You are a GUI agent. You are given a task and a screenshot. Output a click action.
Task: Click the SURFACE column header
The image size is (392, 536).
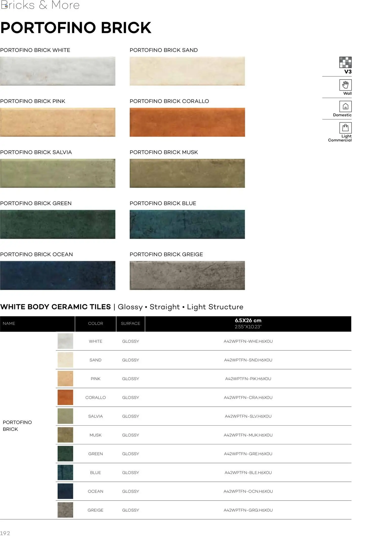click(x=130, y=323)
